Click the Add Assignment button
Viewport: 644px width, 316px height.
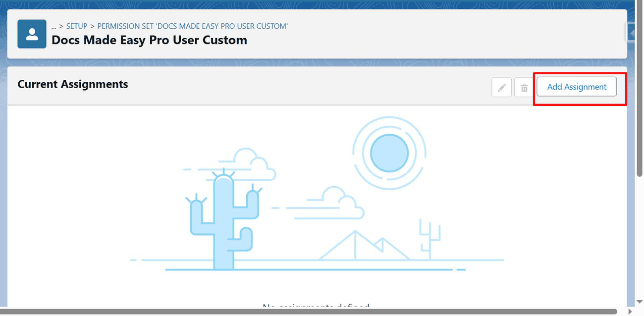pos(577,87)
